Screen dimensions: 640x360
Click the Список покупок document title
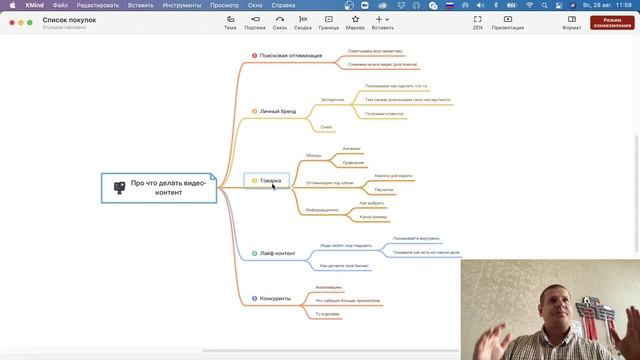click(x=69, y=20)
